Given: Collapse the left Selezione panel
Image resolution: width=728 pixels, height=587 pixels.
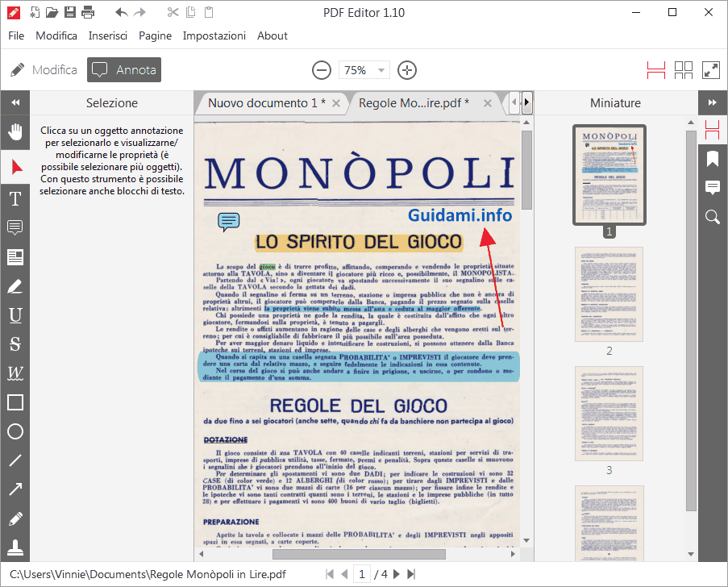Looking at the screenshot, I should (15, 102).
